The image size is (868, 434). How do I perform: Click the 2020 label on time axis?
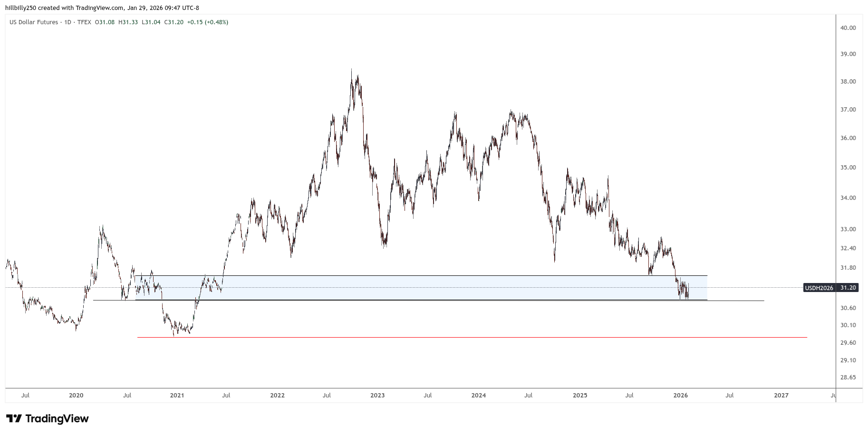tap(76, 395)
